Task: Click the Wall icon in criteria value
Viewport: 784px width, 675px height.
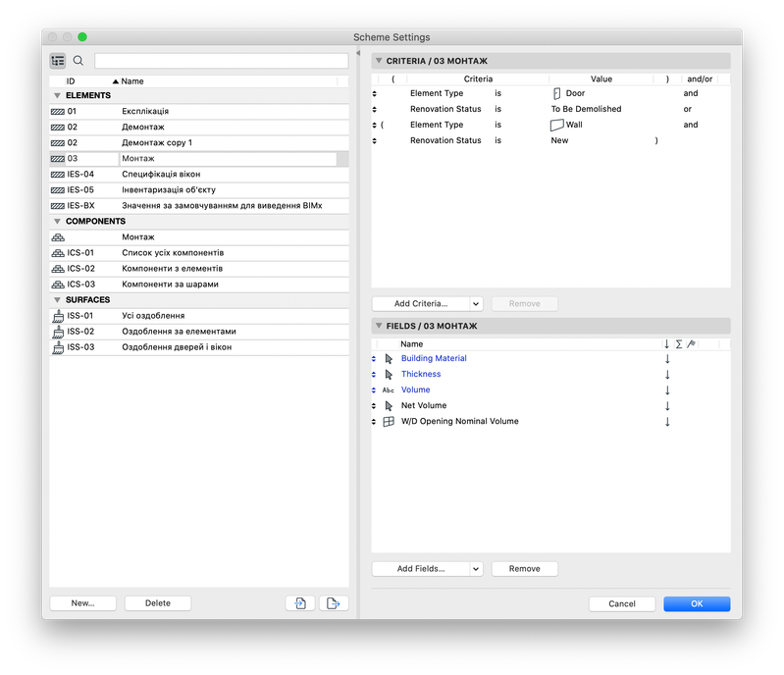Action: coord(557,125)
